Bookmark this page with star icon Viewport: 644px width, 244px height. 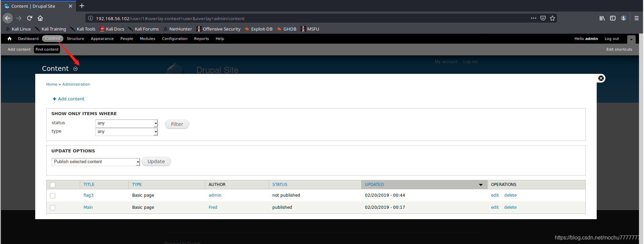click(552, 18)
